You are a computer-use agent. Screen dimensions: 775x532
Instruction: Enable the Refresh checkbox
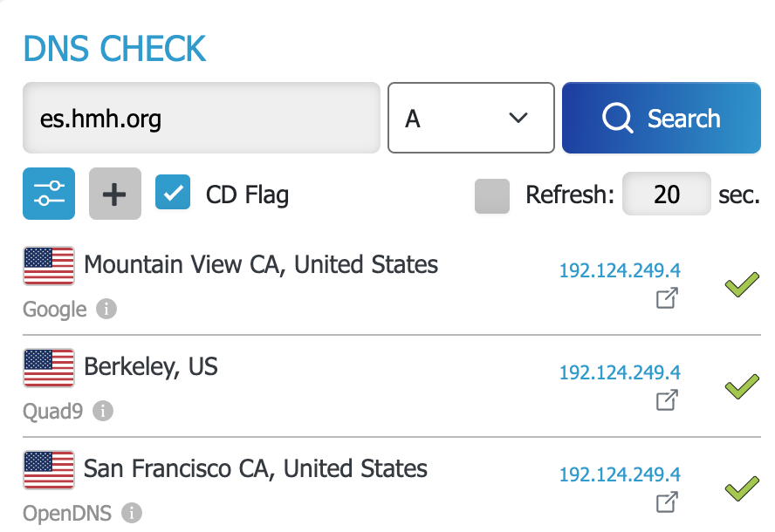[491, 196]
